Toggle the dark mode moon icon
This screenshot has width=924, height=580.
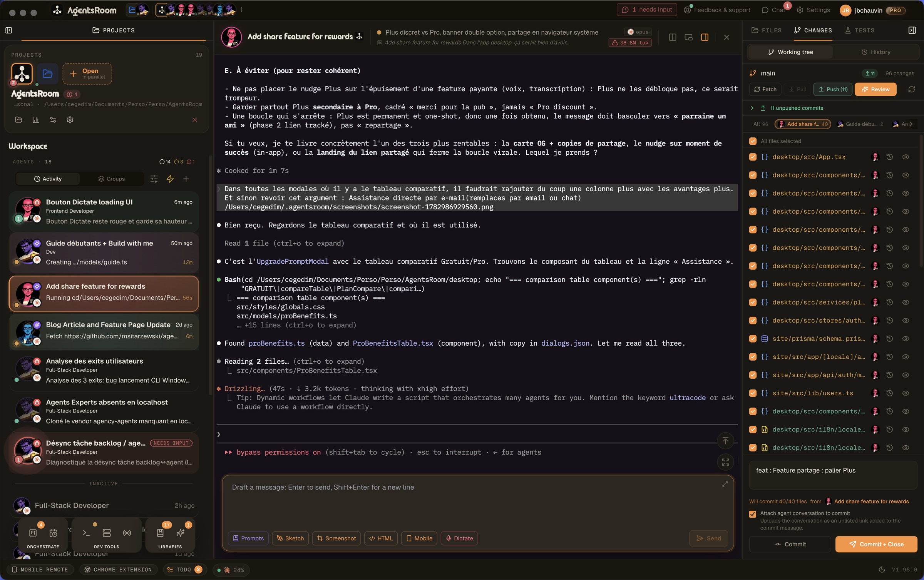click(x=882, y=570)
